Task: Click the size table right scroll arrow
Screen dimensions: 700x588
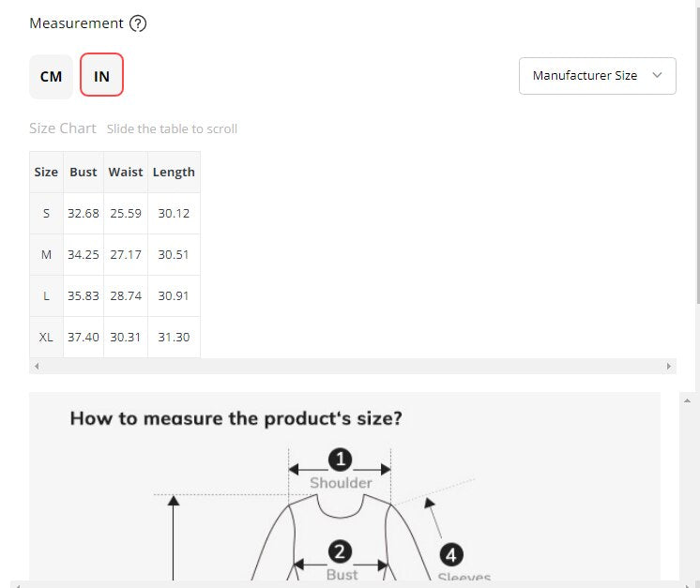Action: tap(668, 367)
